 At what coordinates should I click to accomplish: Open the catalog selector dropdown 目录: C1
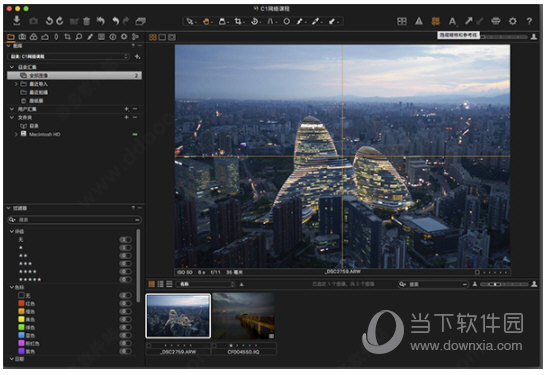point(68,56)
